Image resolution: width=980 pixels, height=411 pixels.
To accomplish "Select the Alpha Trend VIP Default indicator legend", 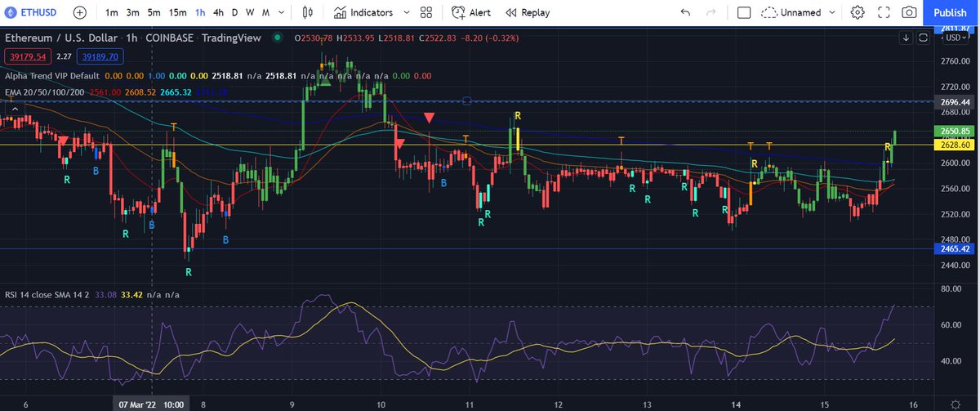I will (51, 75).
